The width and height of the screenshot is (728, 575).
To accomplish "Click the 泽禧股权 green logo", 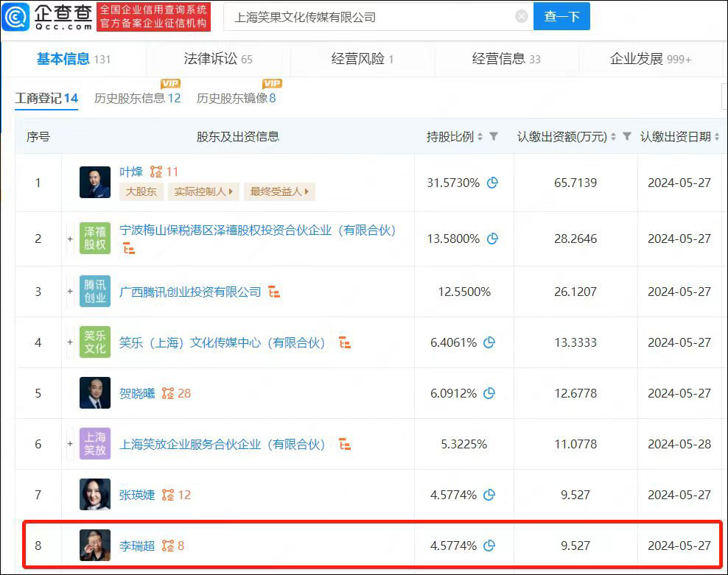I will pyautogui.click(x=95, y=238).
